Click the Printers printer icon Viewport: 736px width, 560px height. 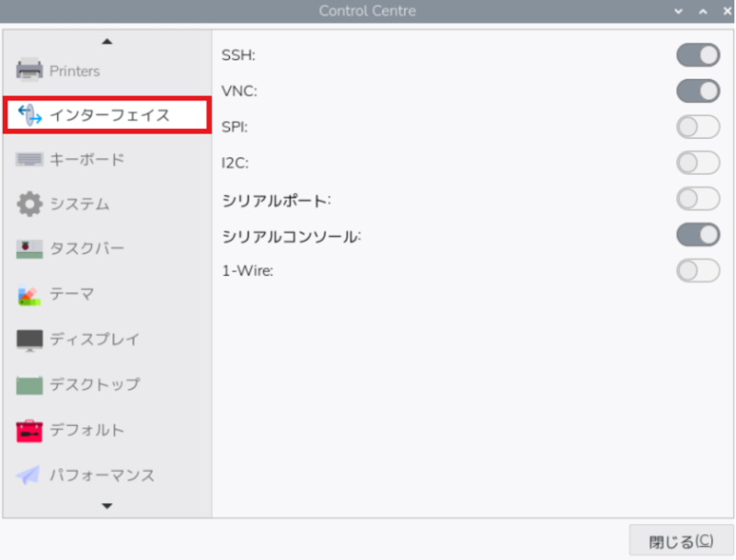pyautogui.click(x=29, y=70)
